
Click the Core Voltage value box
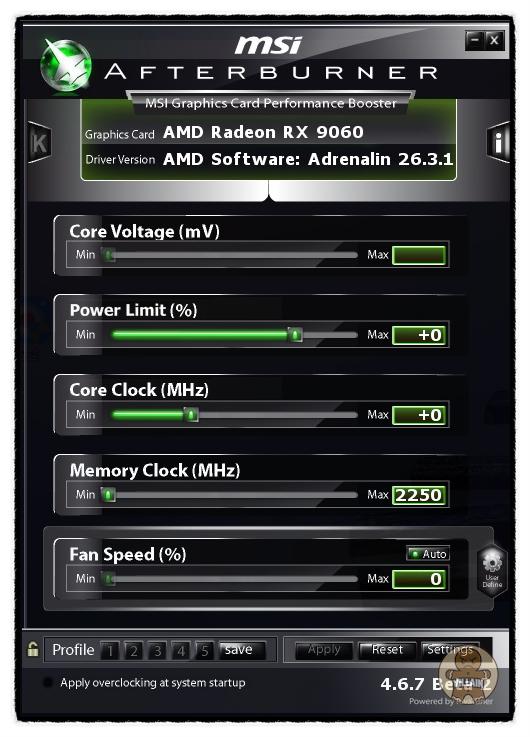pos(419,255)
